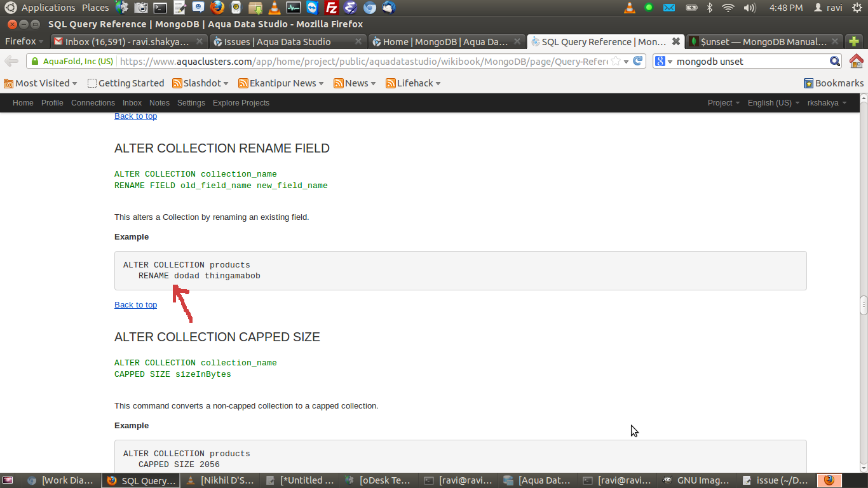Open VLC media player launcher in top panel
This screenshot has height=488, width=868.
click(274, 8)
